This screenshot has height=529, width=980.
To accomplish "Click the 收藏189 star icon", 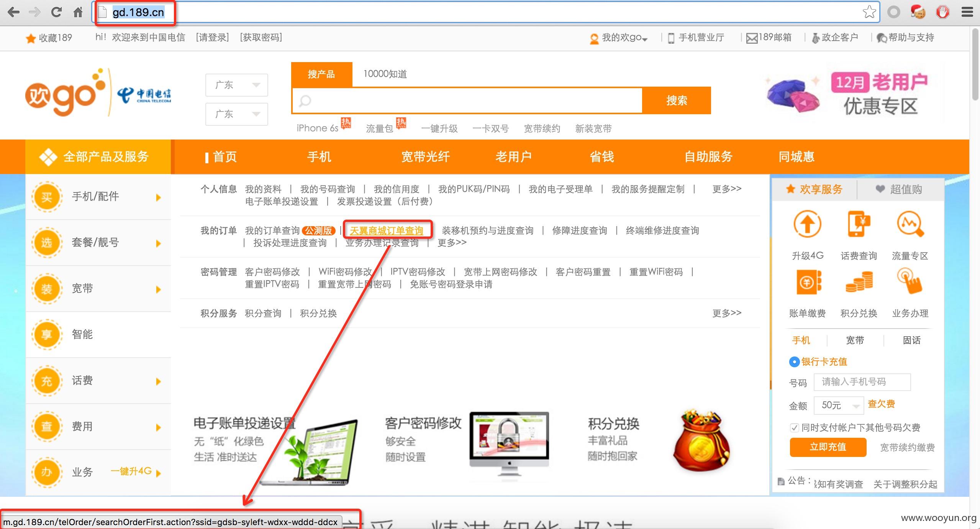I will point(30,38).
